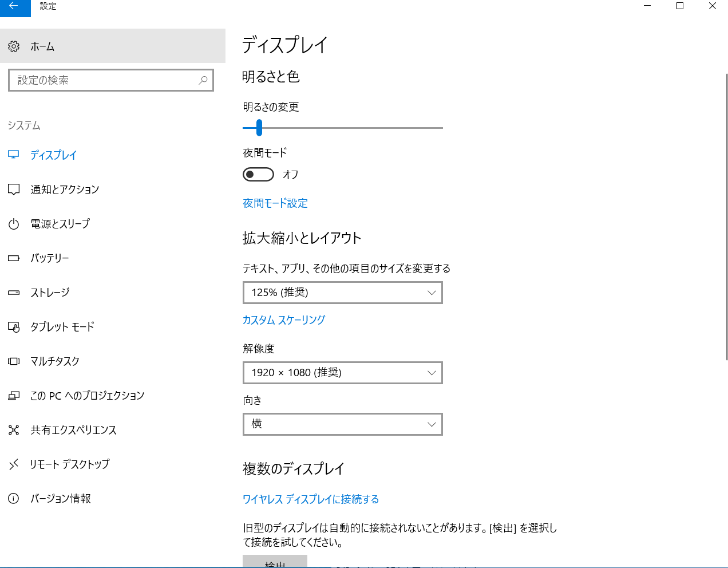Click the バージョン情報 info icon
The width and height of the screenshot is (728, 568).
click(14, 499)
